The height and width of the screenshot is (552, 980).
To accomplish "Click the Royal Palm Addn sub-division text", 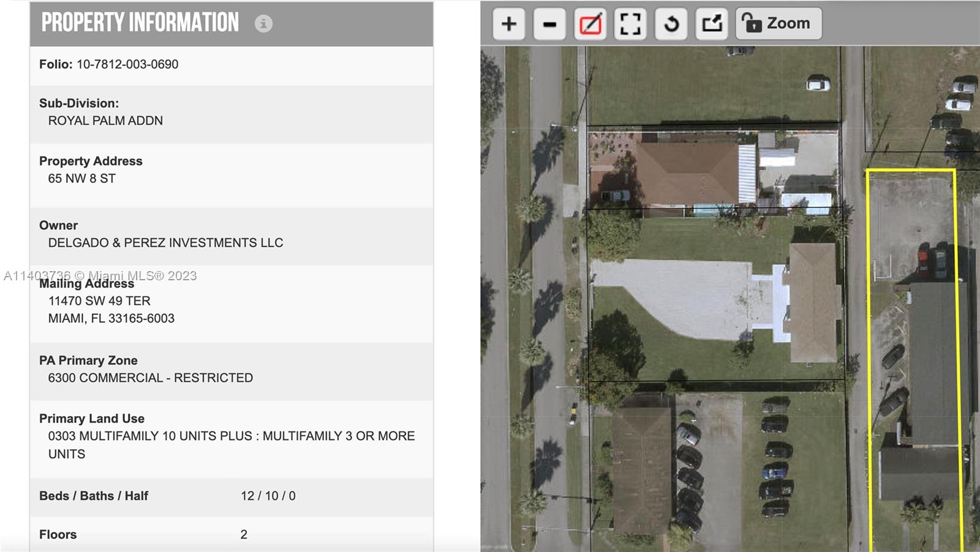I will [x=105, y=121].
